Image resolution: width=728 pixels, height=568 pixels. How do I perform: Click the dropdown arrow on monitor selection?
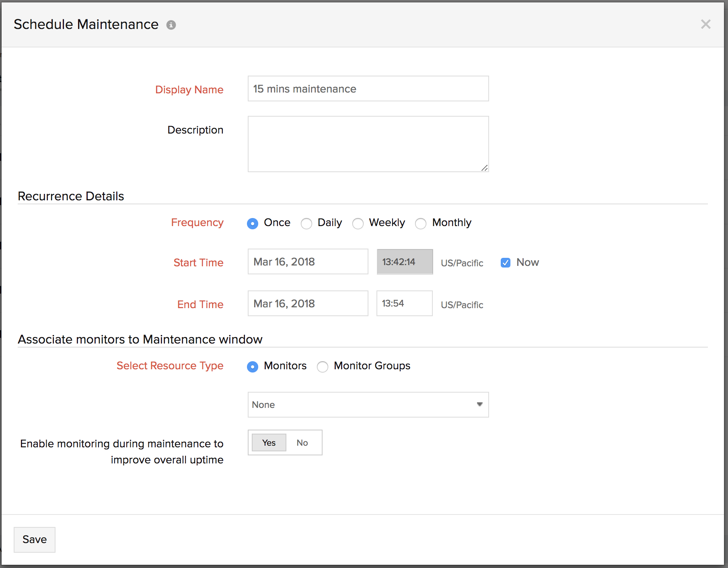pos(479,405)
